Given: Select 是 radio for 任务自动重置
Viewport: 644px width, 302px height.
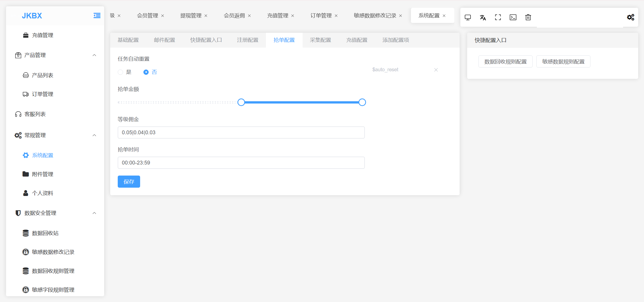Looking at the screenshot, I should pyautogui.click(x=120, y=72).
